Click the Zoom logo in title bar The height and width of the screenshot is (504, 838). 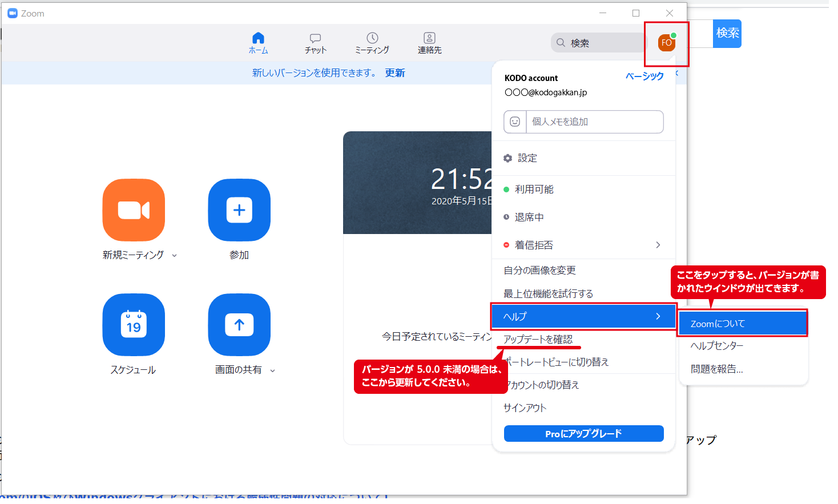[13, 13]
